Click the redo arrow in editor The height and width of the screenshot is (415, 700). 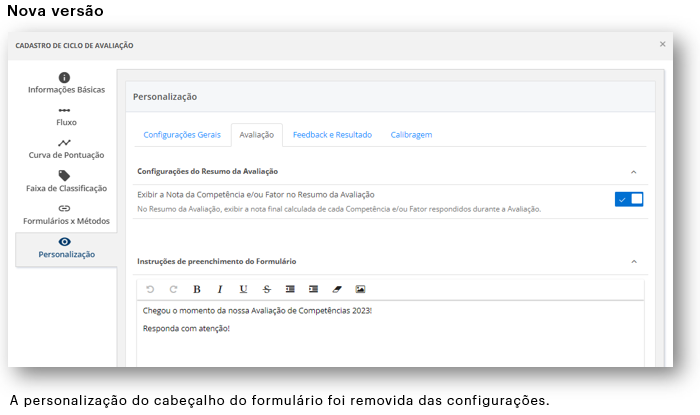click(173, 289)
